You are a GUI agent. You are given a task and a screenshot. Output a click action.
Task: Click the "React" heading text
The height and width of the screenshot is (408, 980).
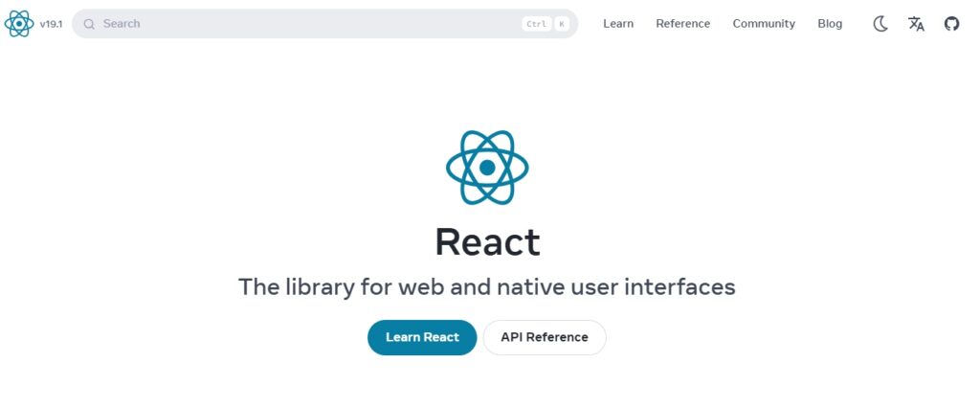[x=487, y=242]
